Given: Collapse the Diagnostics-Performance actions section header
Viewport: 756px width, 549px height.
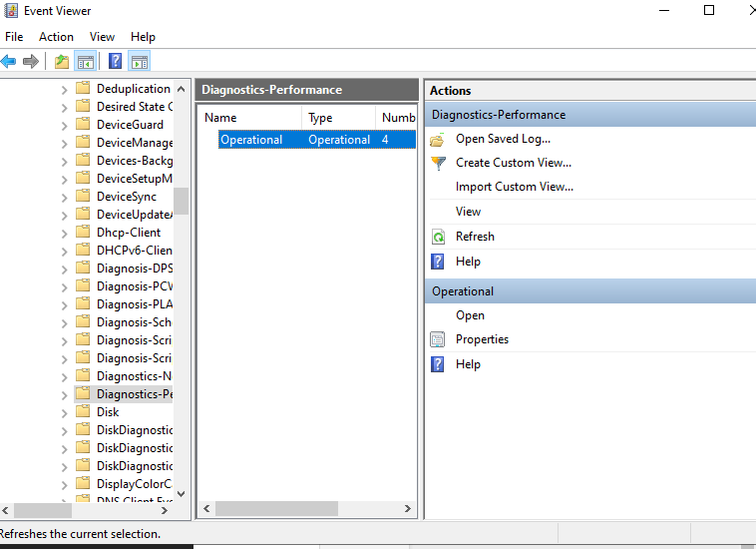Looking at the screenshot, I should click(x=590, y=115).
